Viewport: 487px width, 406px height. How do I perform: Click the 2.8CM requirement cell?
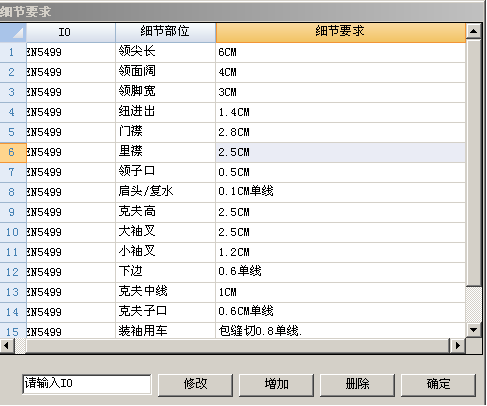(341, 132)
